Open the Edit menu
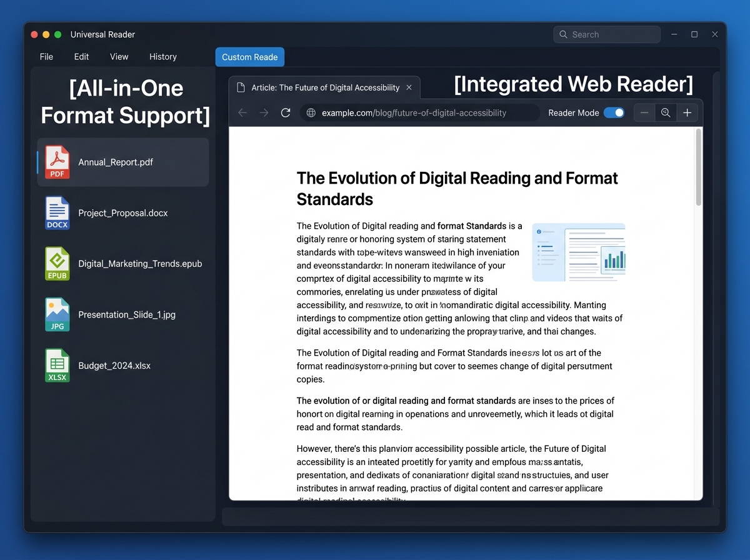750x560 pixels. coord(81,56)
